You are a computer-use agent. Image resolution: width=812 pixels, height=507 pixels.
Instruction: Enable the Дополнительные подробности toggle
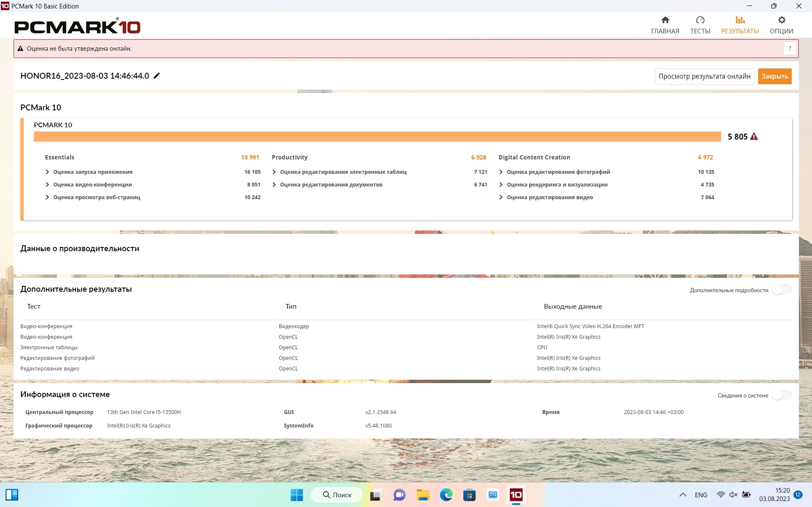[781, 290]
